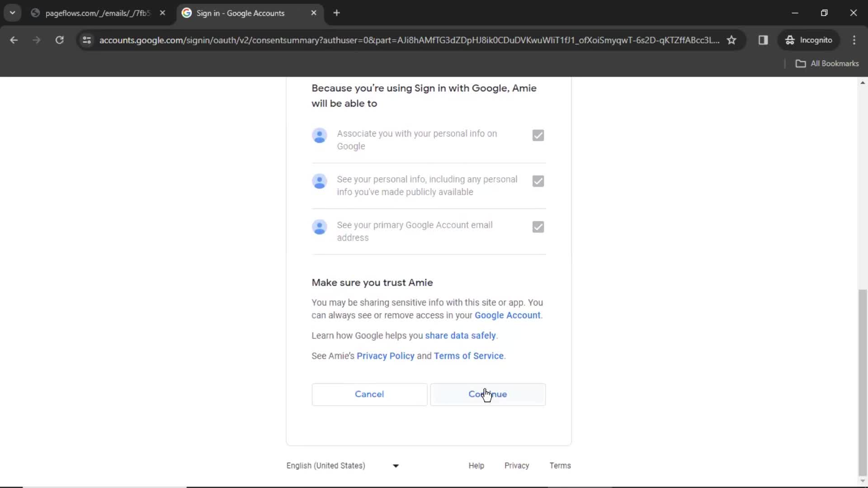Close the Sign in - Google Accounts tab
The height and width of the screenshot is (488, 868).
click(x=314, y=13)
